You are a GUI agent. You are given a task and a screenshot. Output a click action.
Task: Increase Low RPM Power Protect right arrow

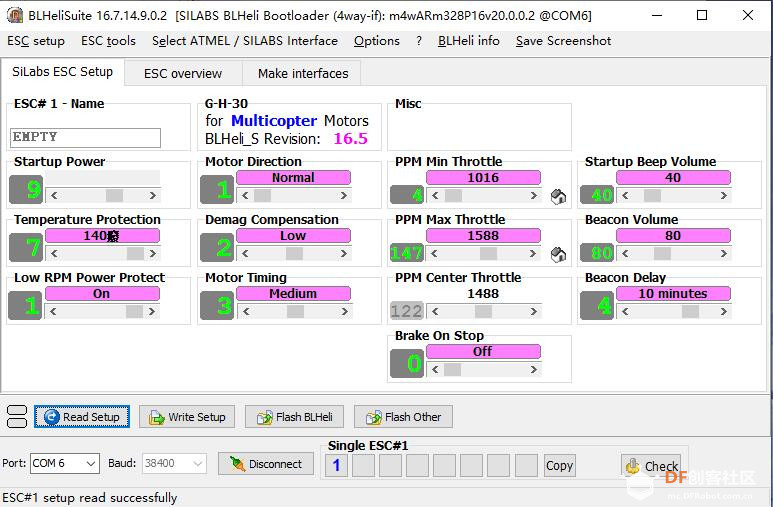152,312
